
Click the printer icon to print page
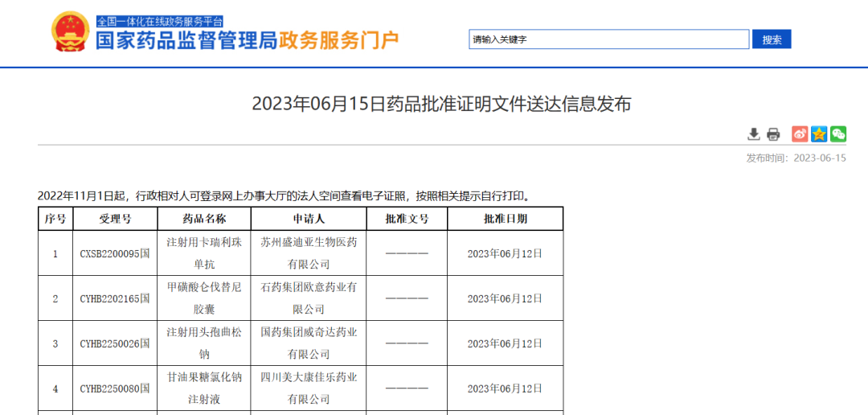(773, 134)
